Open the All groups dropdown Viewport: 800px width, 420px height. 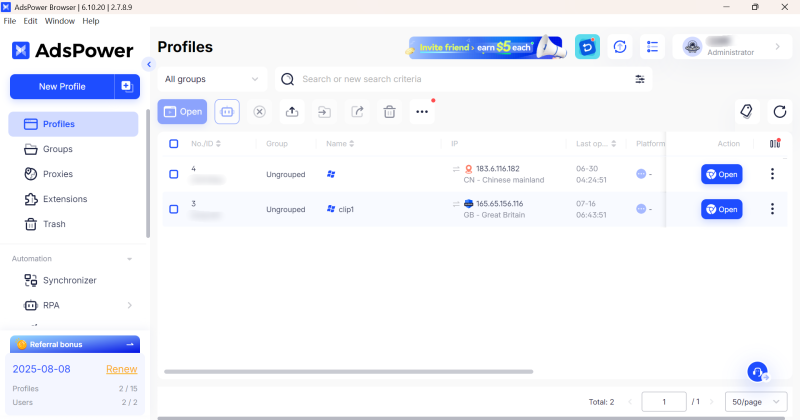(x=212, y=79)
